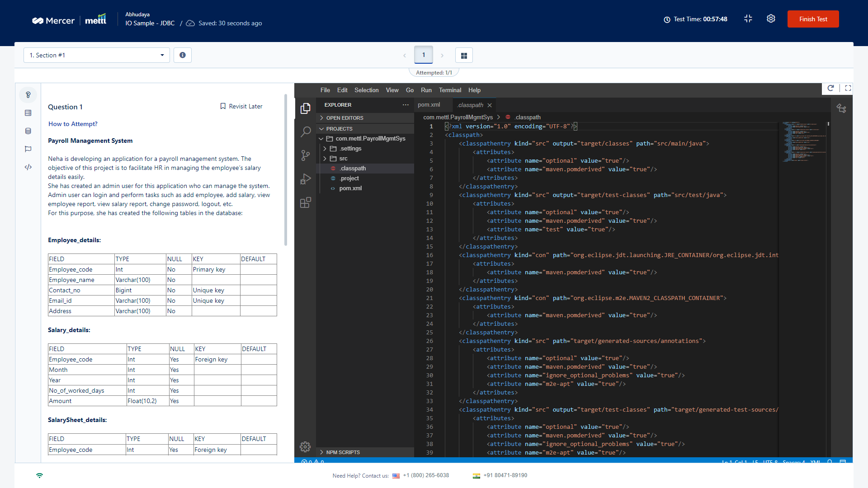This screenshot has width=868, height=488.
Task: Click the Finish Test button
Action: point(812,19)
